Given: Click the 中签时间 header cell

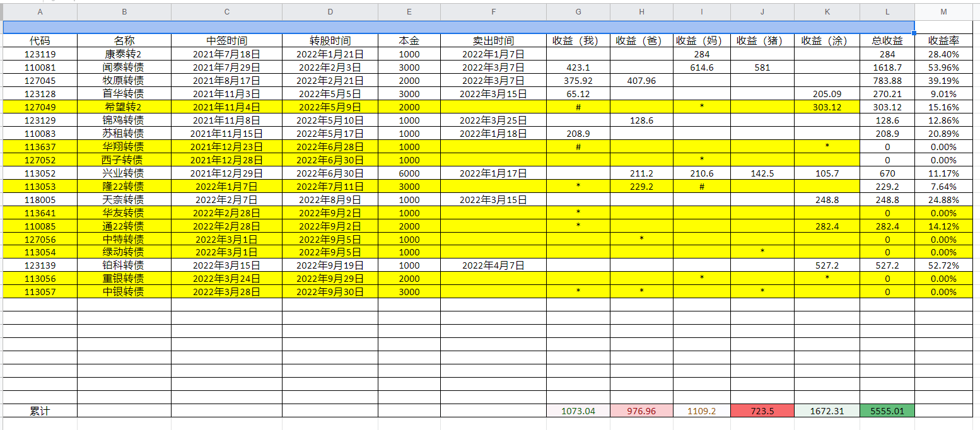Looking at the screenshot, I should click(226, 41).
